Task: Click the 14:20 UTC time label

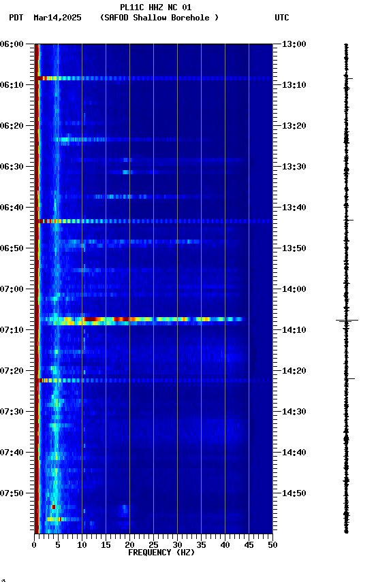Action: pyautogui.click(x=294, y=371)
